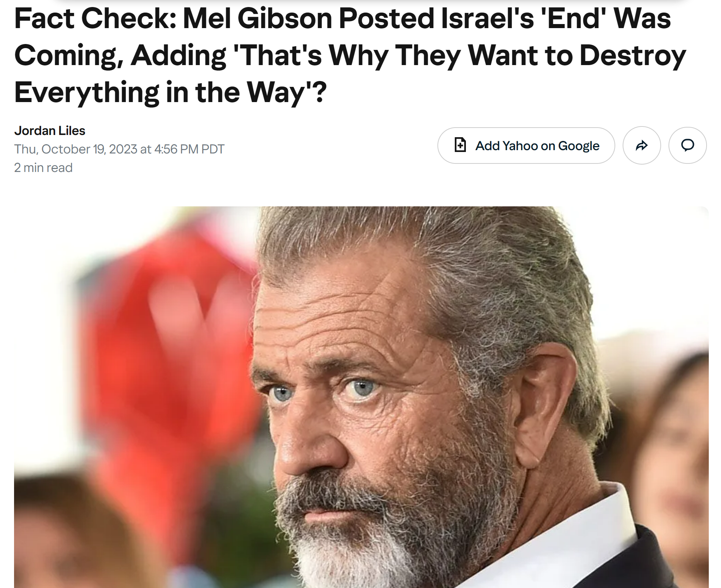Viewport: 721px width, 588px height.
Task: Click the October 19, 2023 publication timestamp
Action: 119,149
